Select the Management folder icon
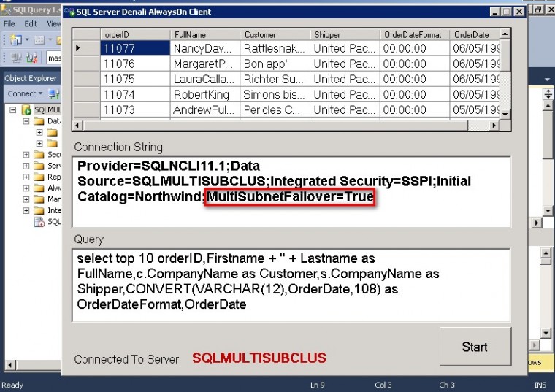The height and width of the screenshot is (392, 555). point(39,199)
